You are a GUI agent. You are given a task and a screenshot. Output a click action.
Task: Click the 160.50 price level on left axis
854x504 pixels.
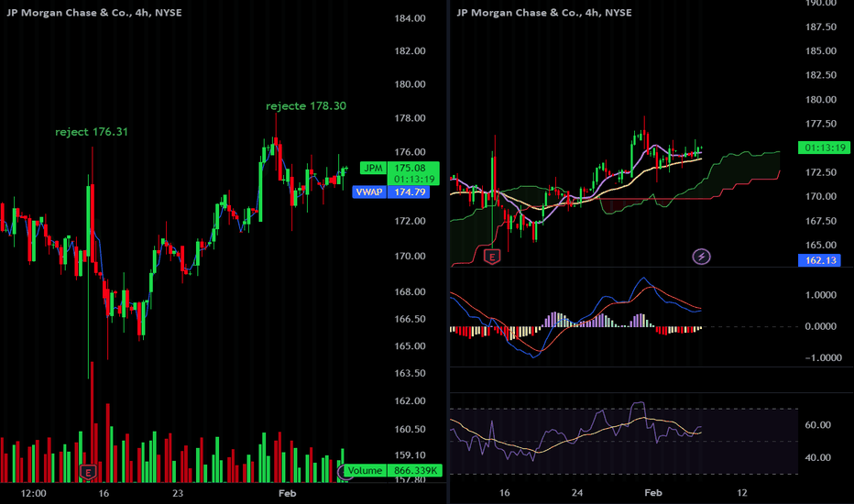(411, 430)
